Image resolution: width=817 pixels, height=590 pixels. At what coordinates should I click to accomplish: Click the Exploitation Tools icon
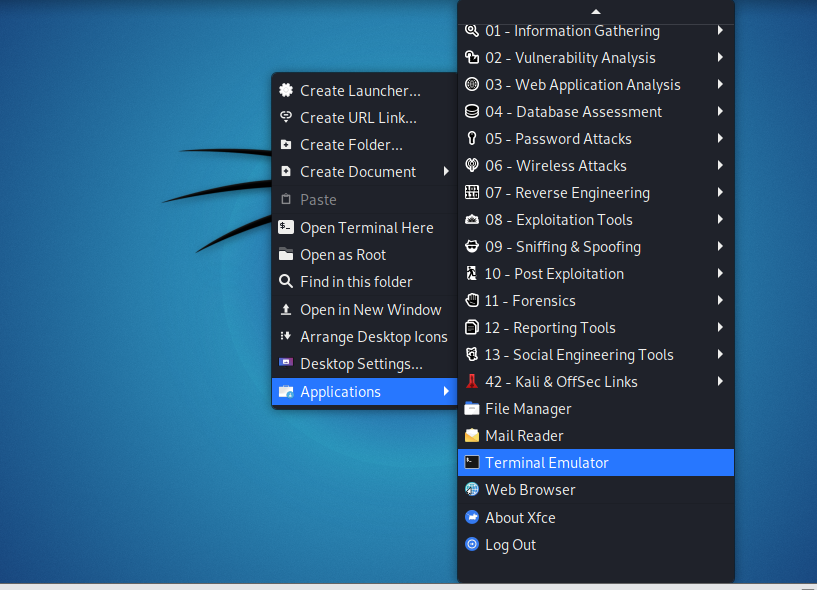[x=472, y=219]
